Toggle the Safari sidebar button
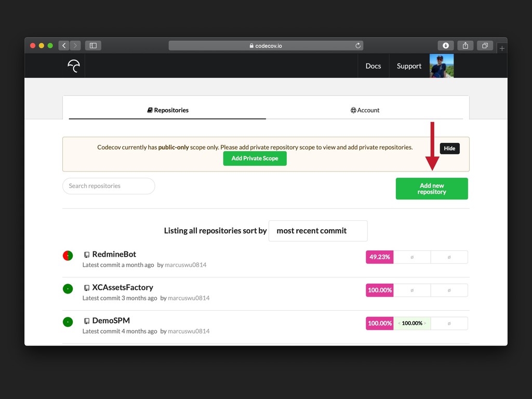 (x=93, y=46)
